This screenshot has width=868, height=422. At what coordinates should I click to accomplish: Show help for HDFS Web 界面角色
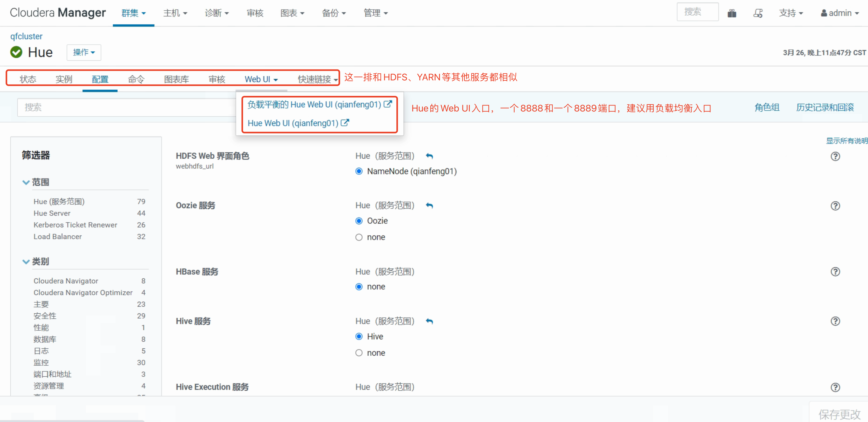835,156
